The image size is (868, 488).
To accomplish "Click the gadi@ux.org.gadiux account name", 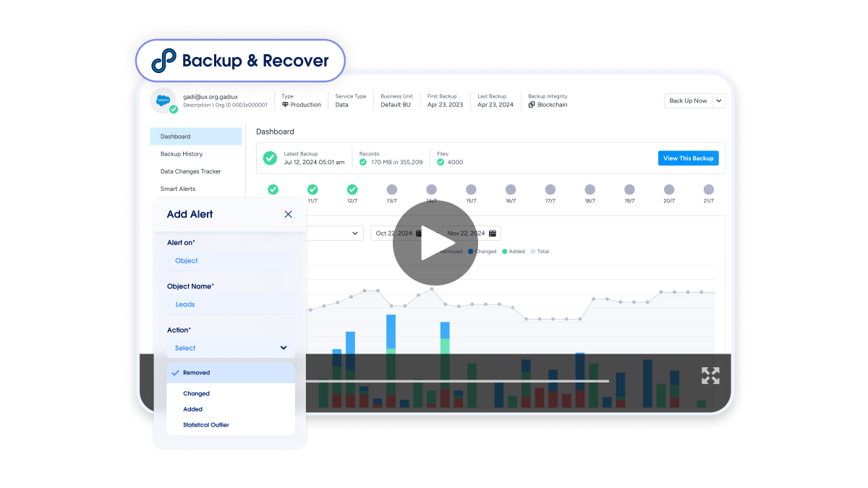I will [210, 96].
